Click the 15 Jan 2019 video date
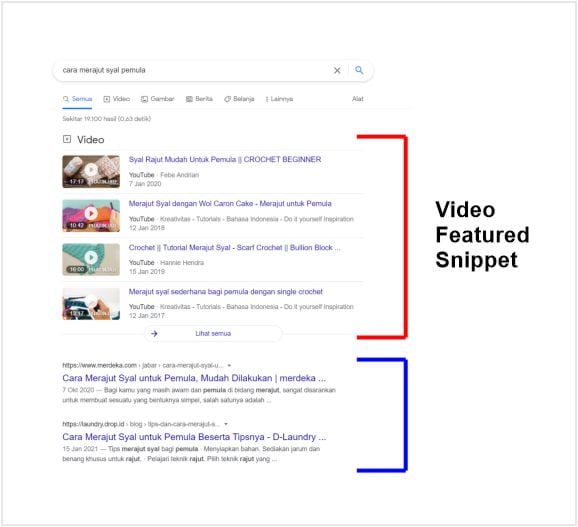 point(147,272)
